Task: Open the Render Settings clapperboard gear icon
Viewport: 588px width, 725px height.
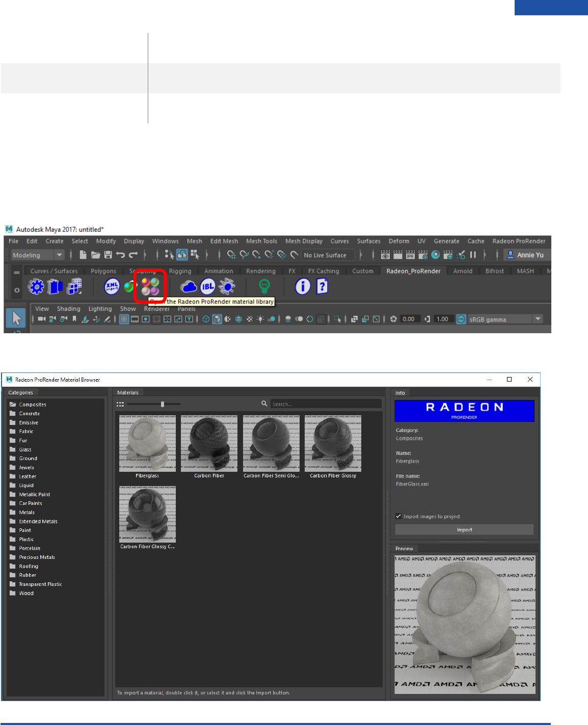Action: pyautogui.click(x=423, y=255)
